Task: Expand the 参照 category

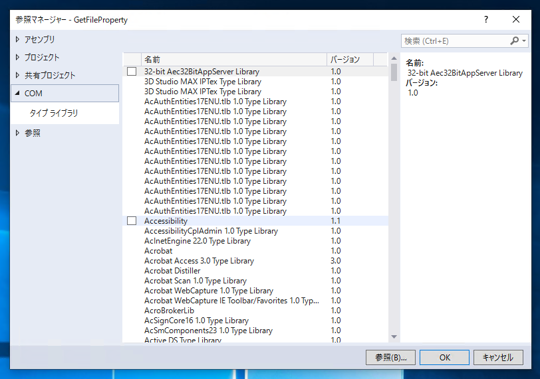Action: 17,133
